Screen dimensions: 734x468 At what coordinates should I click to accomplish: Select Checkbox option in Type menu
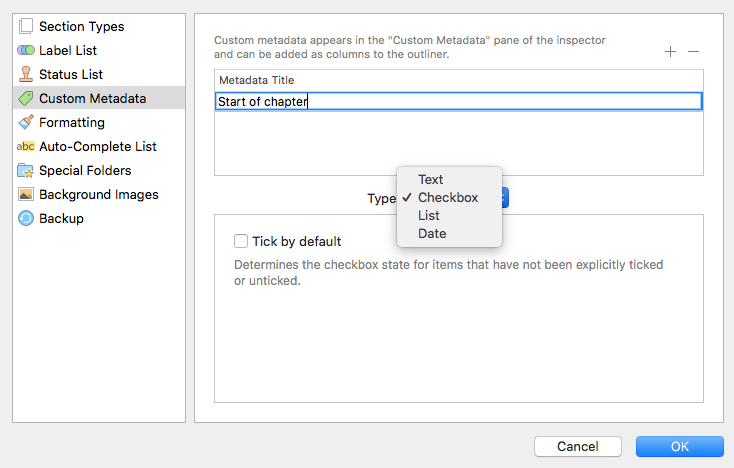(x=449, y=197)
